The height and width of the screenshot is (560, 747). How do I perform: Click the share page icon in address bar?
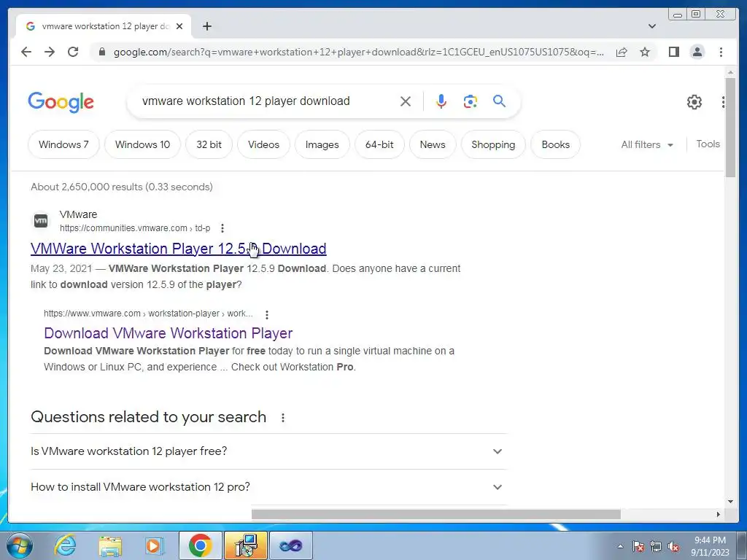(x=622, y=52)
